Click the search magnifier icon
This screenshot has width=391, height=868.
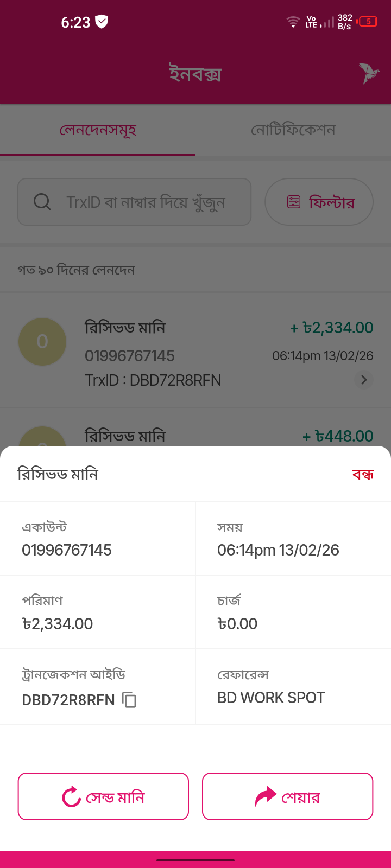(x=42, y=202)
